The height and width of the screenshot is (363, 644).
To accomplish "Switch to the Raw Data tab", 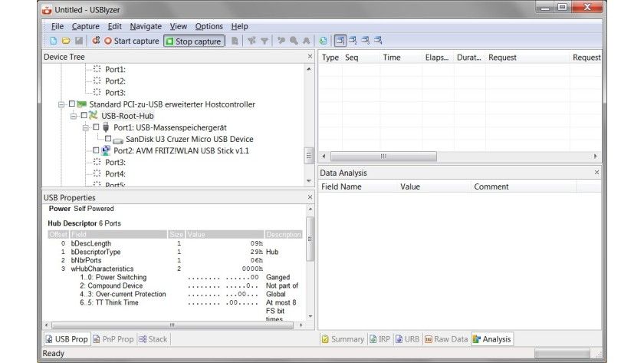I will pos(446,339).
